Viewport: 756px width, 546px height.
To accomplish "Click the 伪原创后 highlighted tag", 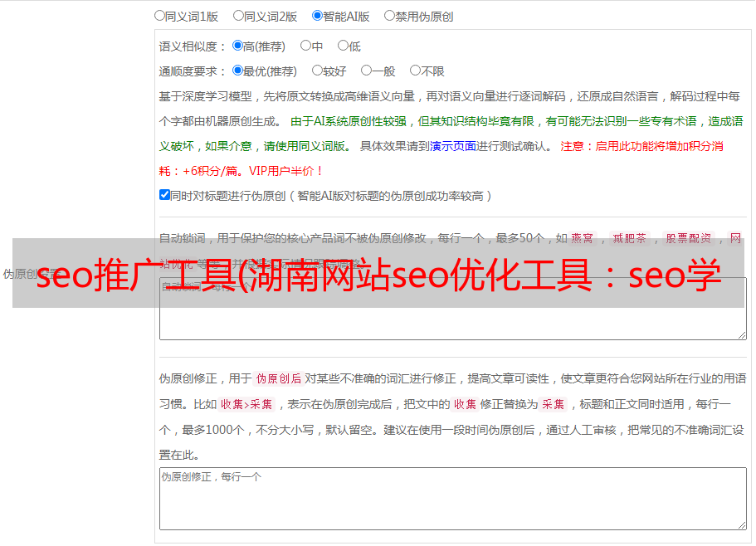I will tap(279, 378).
